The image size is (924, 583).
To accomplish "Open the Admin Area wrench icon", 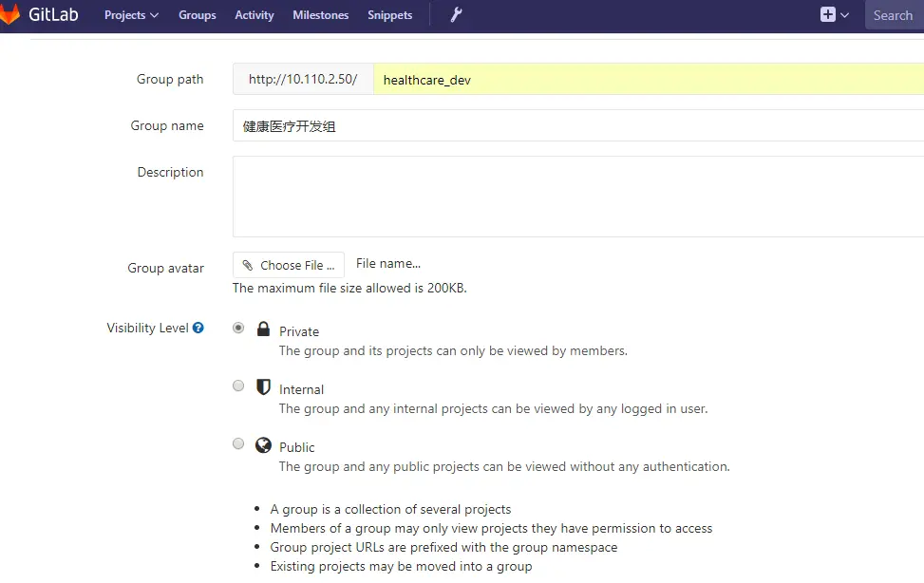I will coord(454,14).
